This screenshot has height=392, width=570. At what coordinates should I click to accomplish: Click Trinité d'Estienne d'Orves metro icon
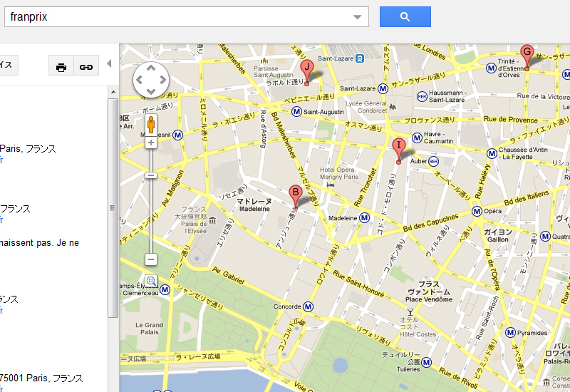492,68
